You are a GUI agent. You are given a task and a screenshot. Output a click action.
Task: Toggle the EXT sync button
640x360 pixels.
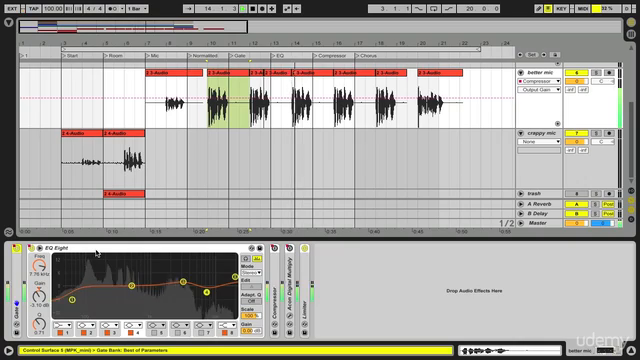tap(12, 9)
